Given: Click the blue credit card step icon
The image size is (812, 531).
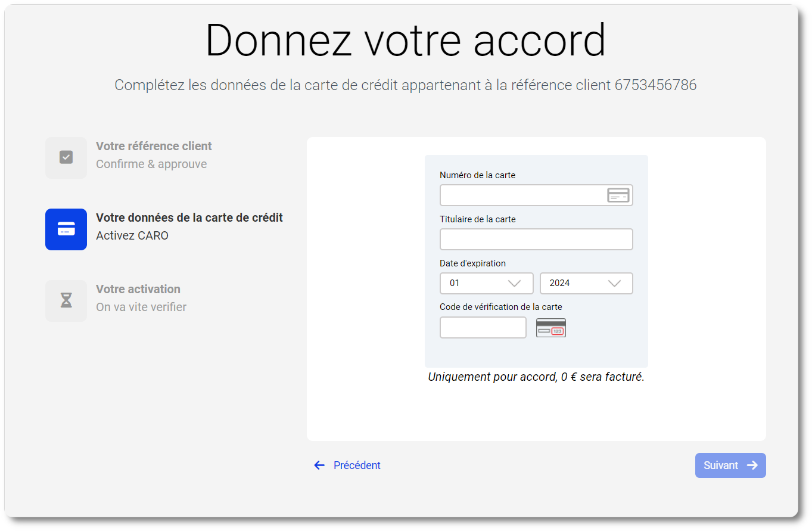Looking at the screenshot, I should [66, 229].
